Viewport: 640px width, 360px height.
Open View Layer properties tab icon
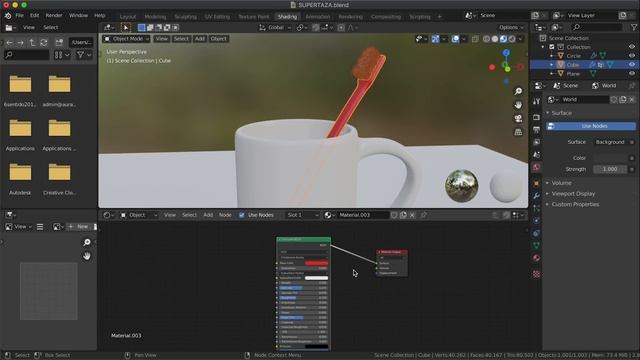536,142
